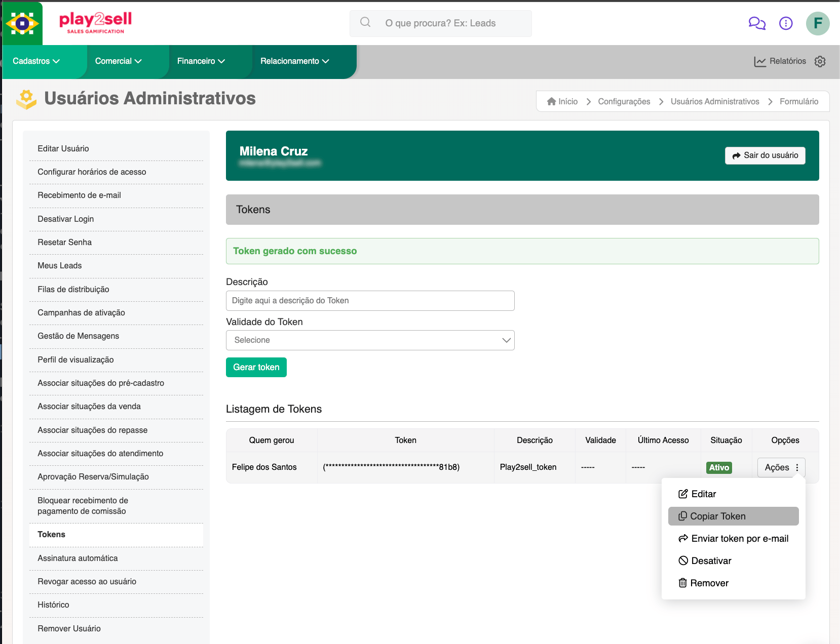
Task: Open Recebimento de e-mail sidebar item
Action: [116, 195]
